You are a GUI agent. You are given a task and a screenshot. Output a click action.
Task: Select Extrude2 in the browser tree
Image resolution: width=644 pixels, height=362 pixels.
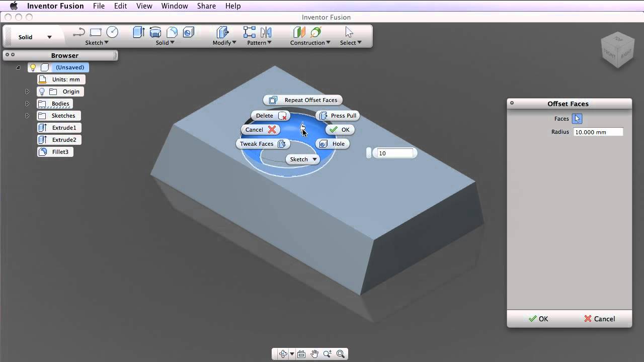point(59,140)
